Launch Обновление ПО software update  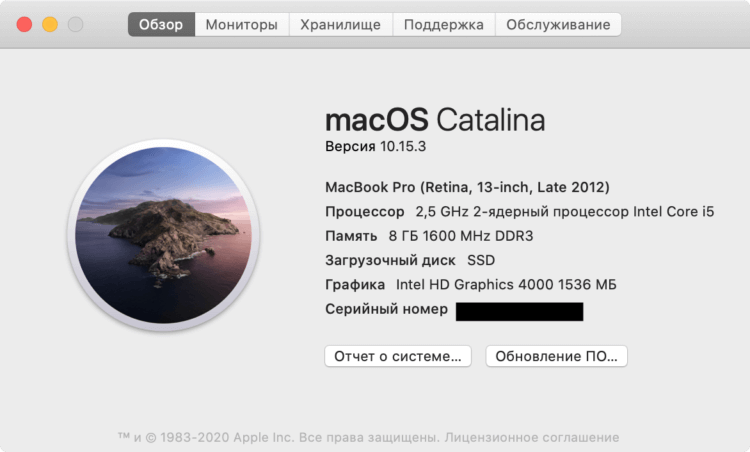(x=556, y=356)
